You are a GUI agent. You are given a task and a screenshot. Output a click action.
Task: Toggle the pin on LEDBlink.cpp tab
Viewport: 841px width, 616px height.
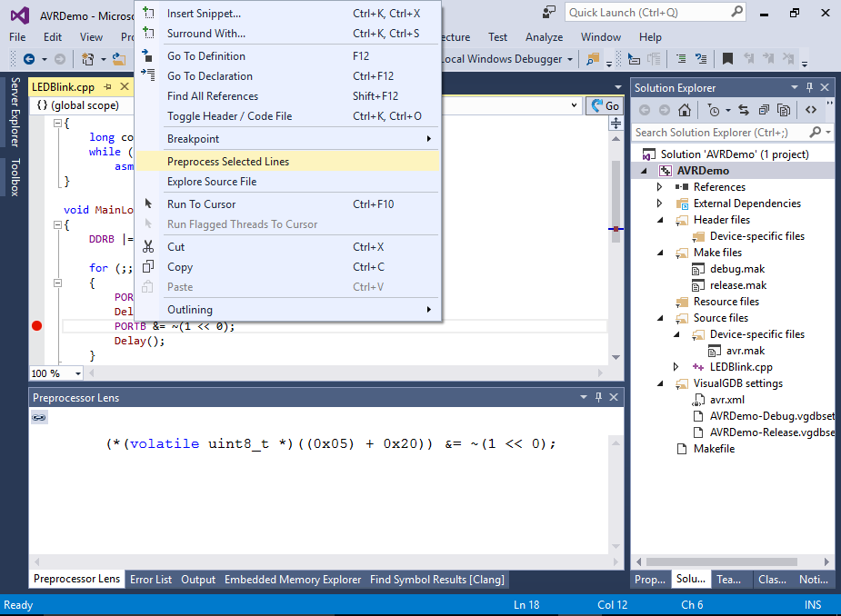(108, 86)
